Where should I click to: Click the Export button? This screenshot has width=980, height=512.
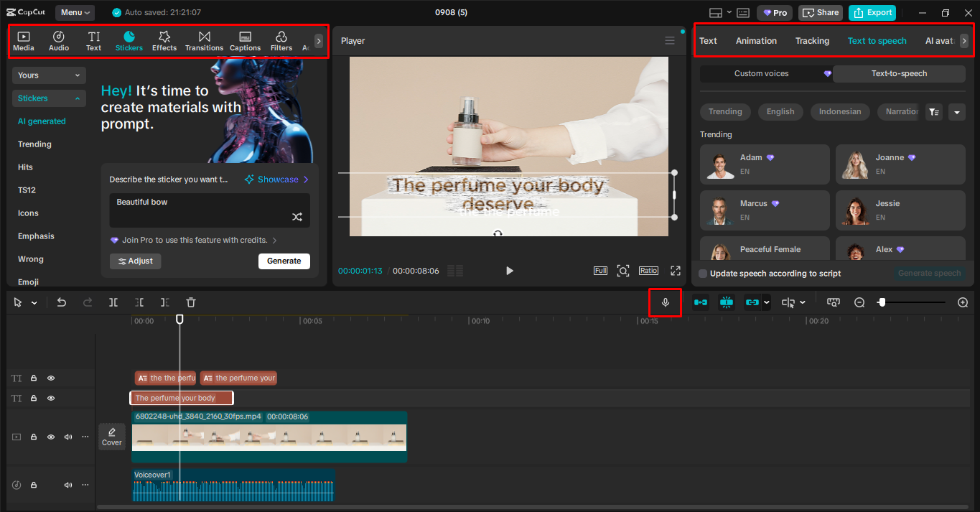click(x=872, y=12)
